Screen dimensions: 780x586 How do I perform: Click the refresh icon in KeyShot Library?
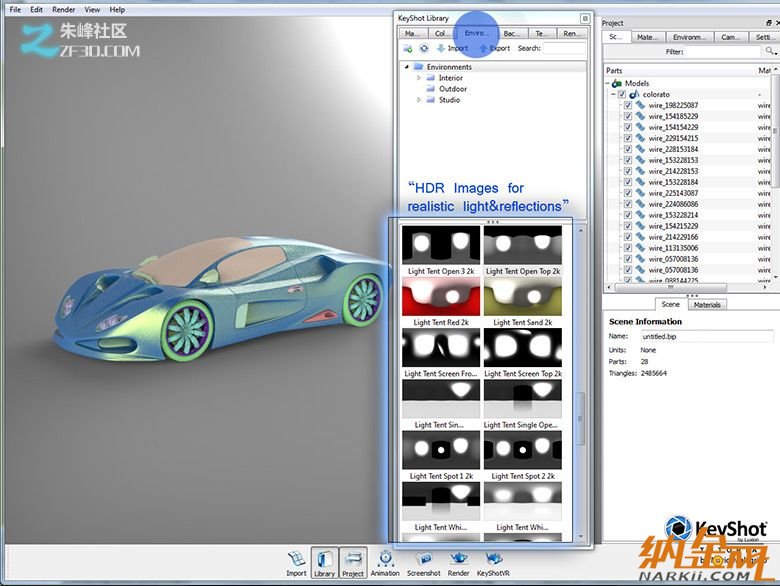(x=424, y=48)
